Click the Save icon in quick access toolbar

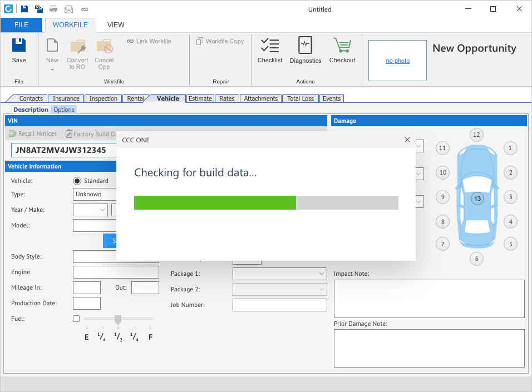24,9
